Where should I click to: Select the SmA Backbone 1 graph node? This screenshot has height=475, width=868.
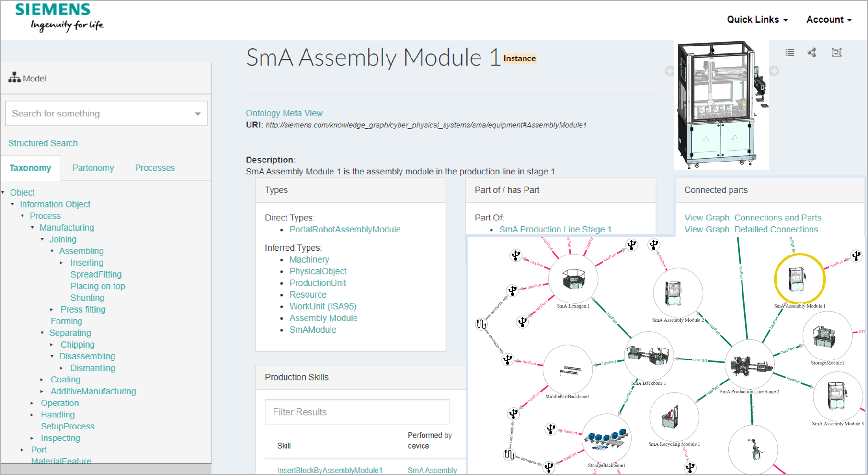coord(649,356)
